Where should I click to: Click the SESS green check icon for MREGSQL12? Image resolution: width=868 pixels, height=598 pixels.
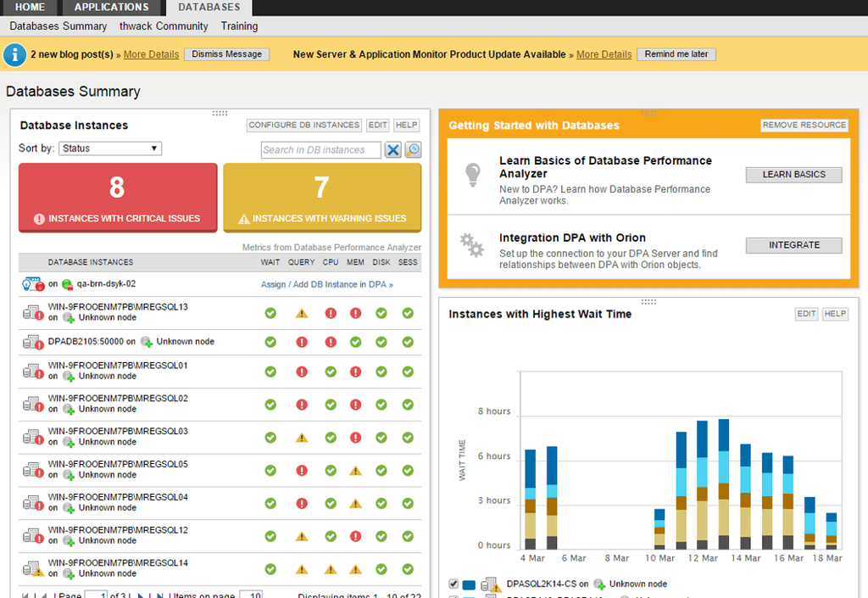408,537
